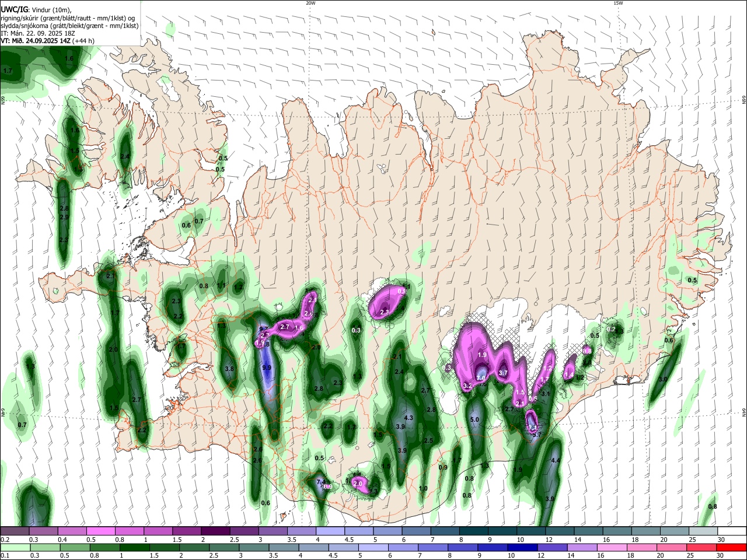Click the navy blue swatch above 10 in lower legend

(x=523, y=548)
